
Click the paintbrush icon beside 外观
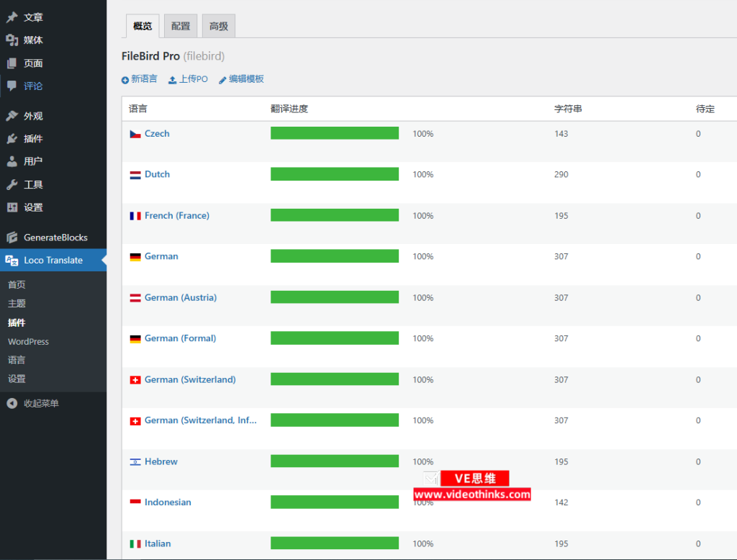tap(12, 116)
